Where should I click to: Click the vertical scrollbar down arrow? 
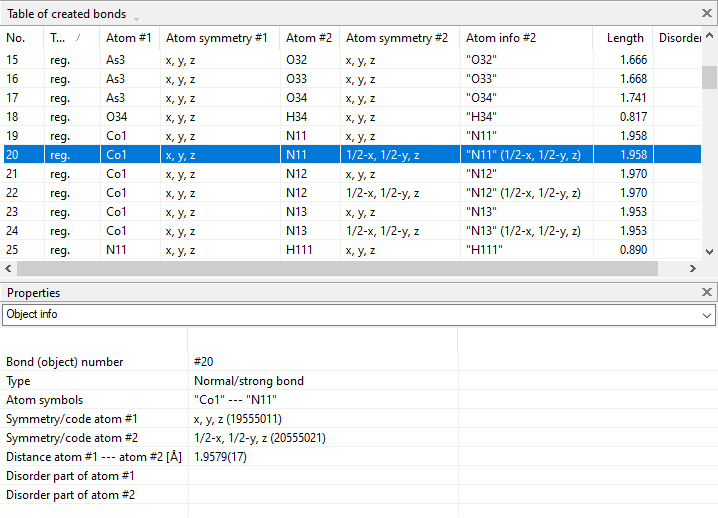709,252
